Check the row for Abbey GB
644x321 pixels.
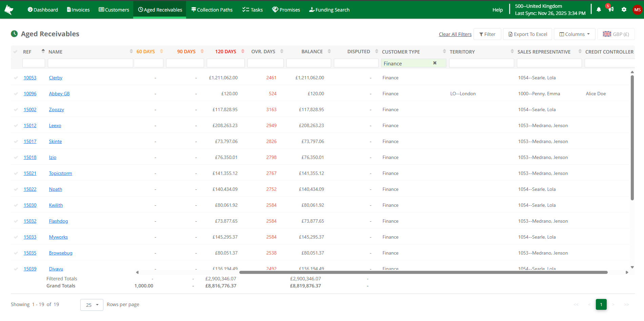pos(16,94)
